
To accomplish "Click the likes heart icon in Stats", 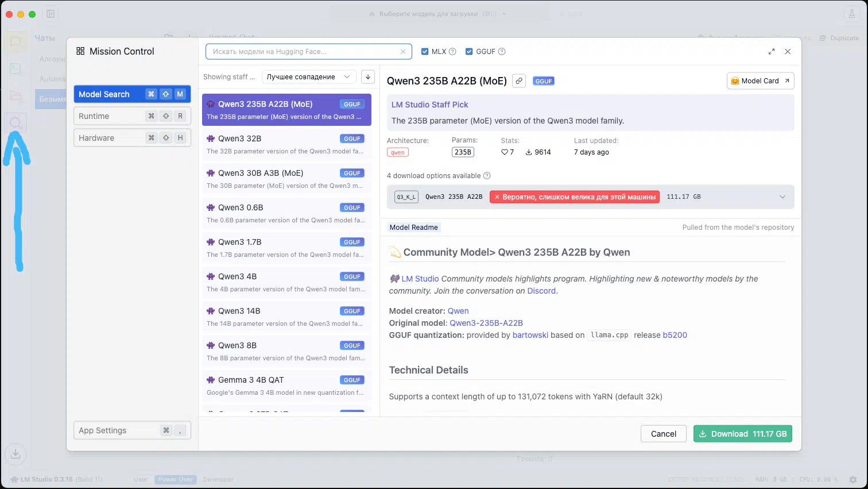I will (505, 152).
